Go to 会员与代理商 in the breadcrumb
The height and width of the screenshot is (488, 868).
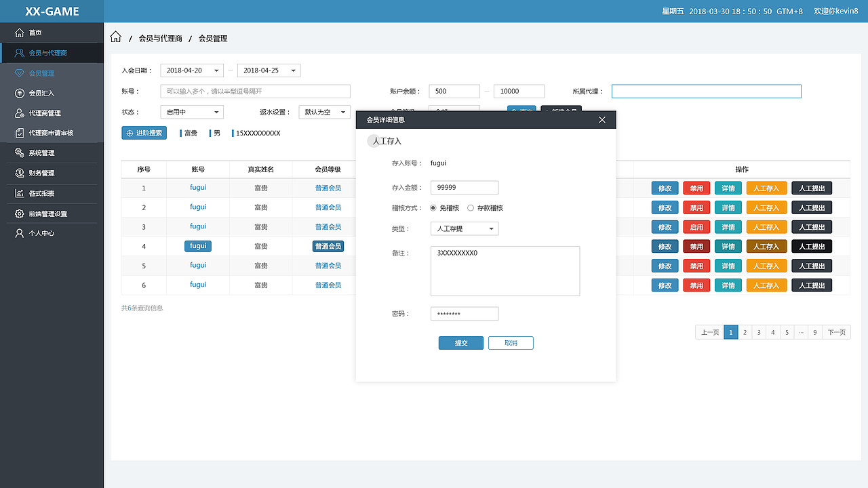pyautogui.click(x=160, y=39)
